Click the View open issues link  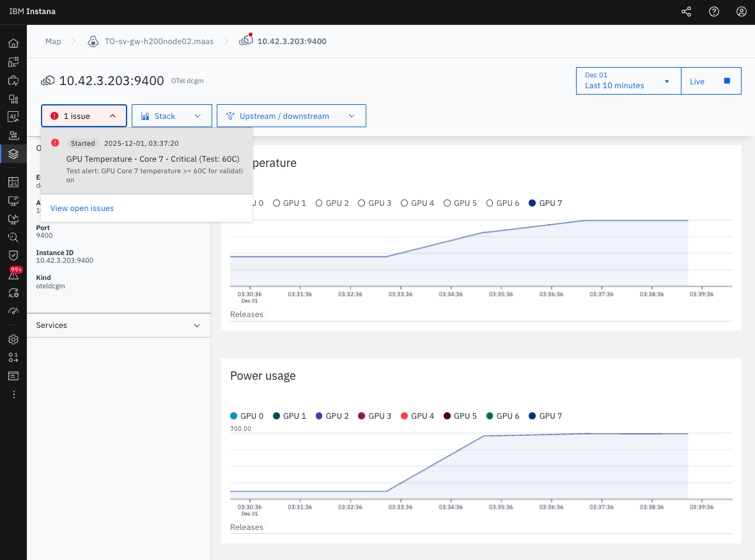(x=82, y=208)
